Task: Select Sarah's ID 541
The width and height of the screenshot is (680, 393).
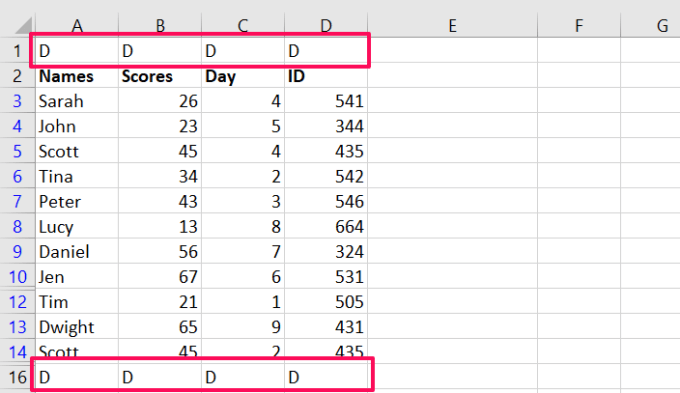Action: pyautogui.click(x=326, y=101)
